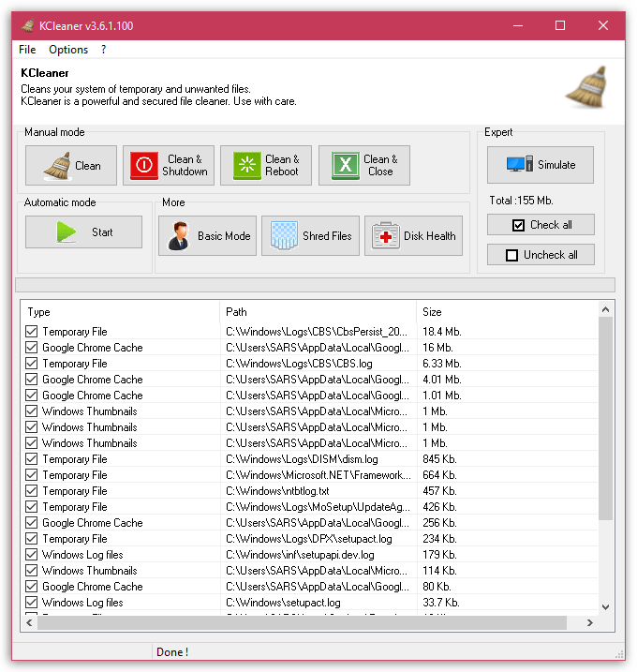Click the shredder icon on Shred Files
This screenshot has height=672, width=637.
click(284, 235)
